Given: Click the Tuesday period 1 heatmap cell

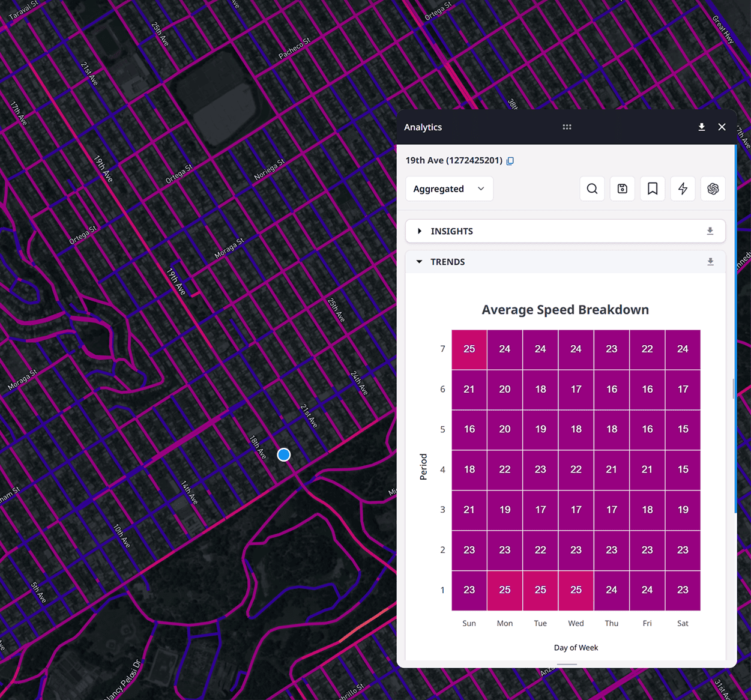Looking at the screenshot, I should tap(540, 590).
